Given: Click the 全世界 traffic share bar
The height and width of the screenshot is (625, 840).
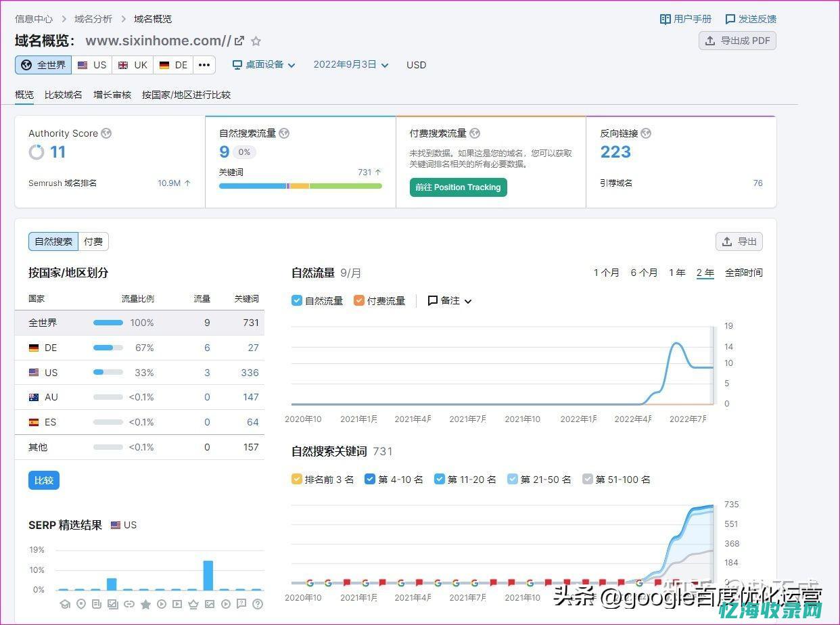Looking at the screenshot, I should tap(108, 323).
